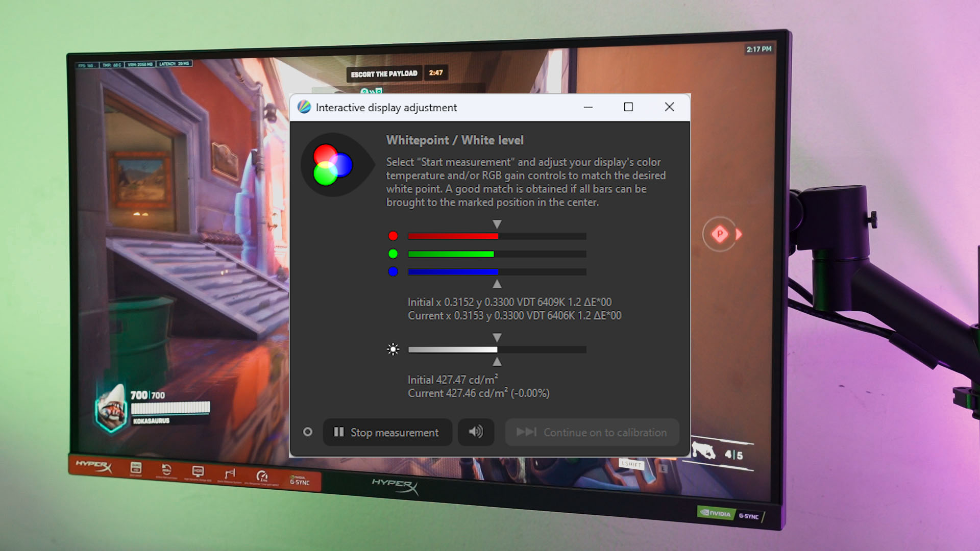The image size is (980, 551).
Task: Close the Interactive display adjustment window
Action: pos(669,107)
